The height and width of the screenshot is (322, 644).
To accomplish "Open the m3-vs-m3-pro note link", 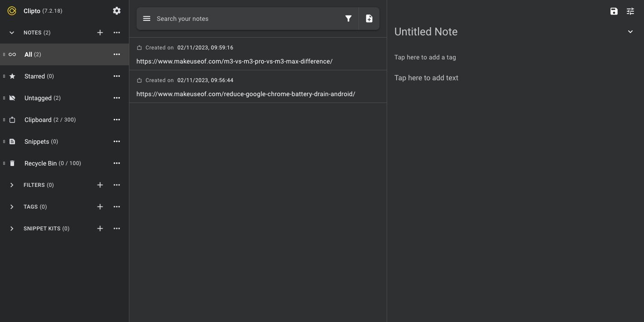I will tap(234, 61).
